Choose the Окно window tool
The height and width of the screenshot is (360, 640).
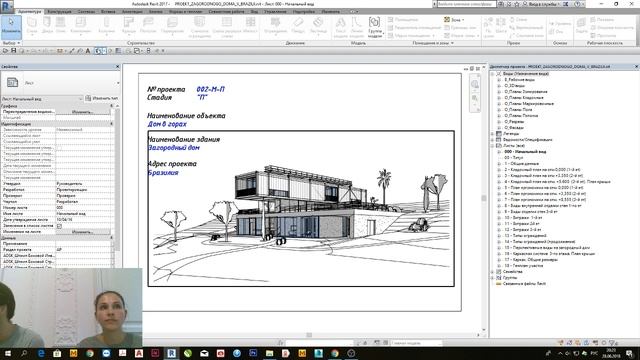click(60, 26)
